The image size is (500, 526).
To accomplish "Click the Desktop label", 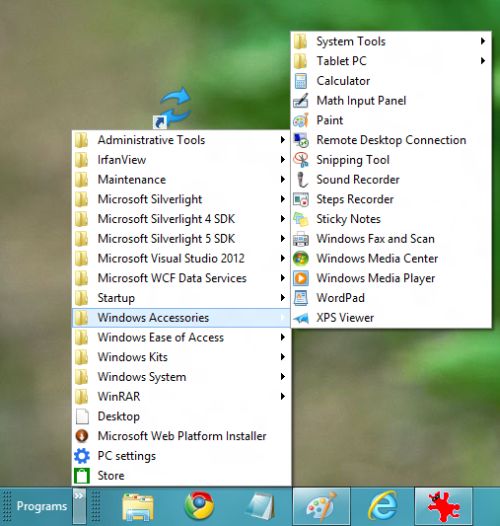I will [x=119, y=417].
